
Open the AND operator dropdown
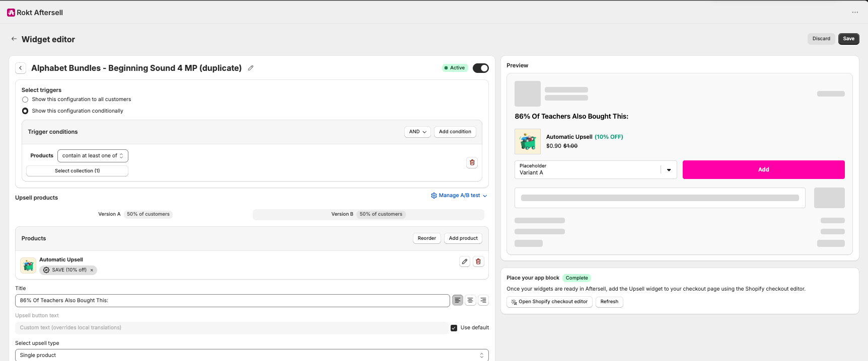[x=417, y=132]
